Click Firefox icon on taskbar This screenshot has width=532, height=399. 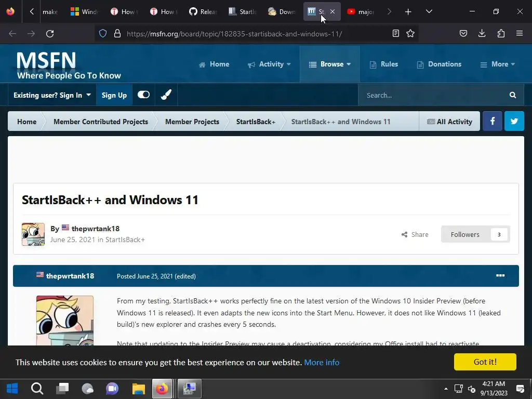(x=162, y=389)
